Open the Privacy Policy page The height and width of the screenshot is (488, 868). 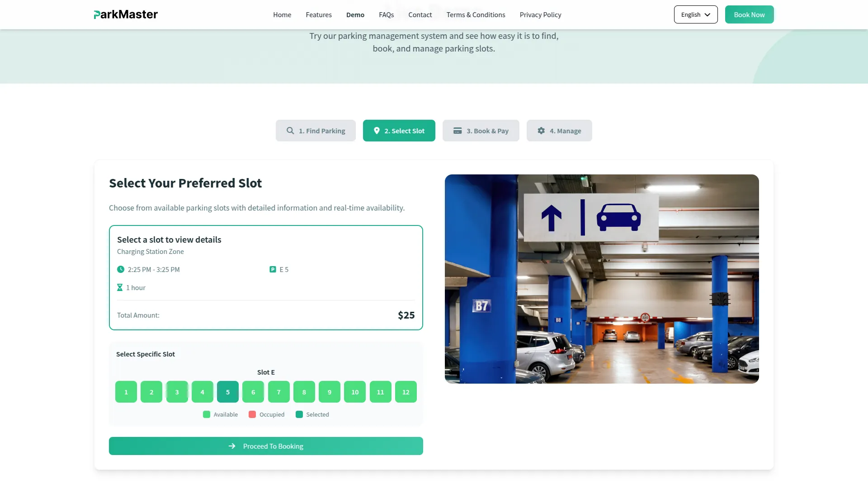click(x=540, y=14)
